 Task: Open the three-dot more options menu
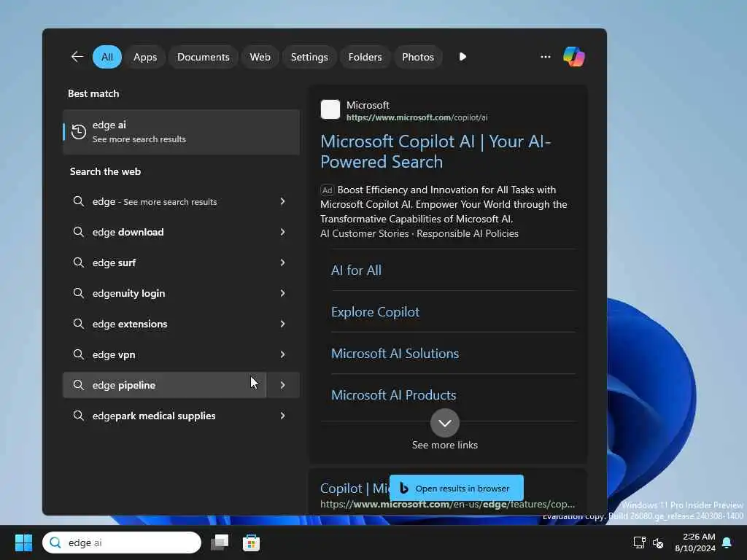point(546,57)
